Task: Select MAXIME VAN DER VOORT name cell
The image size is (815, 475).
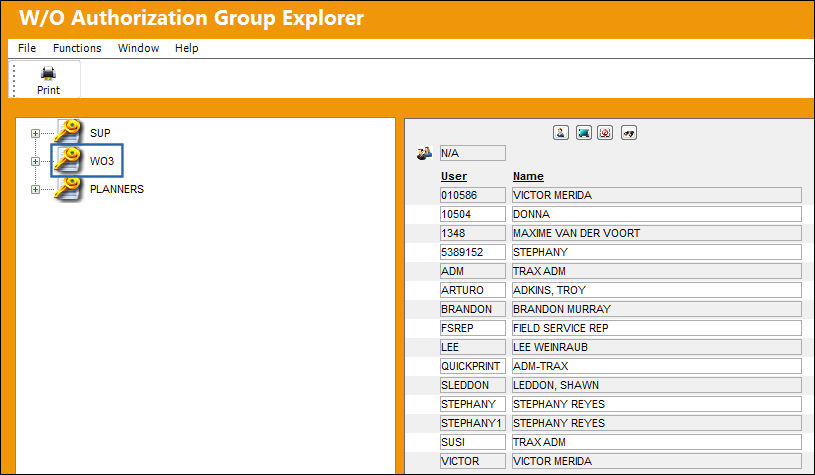Action: coord(656,233)
